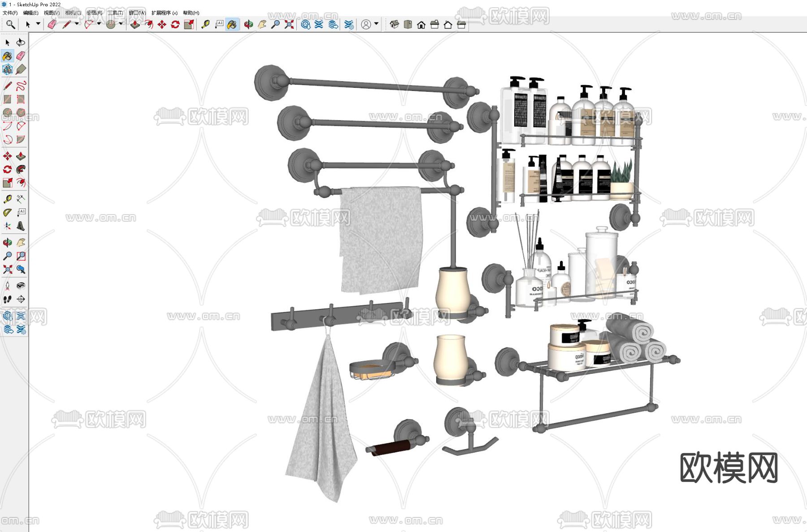Select the Scale tool in the top toolbar
The height and width of the screenshot is (532, 807).
coord(189,24)
